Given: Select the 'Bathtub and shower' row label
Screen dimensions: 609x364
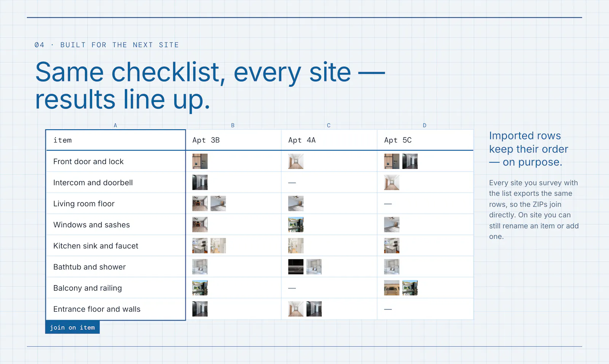Looking at the screenshot, I should pyautogui.click(x=89, y=267).
